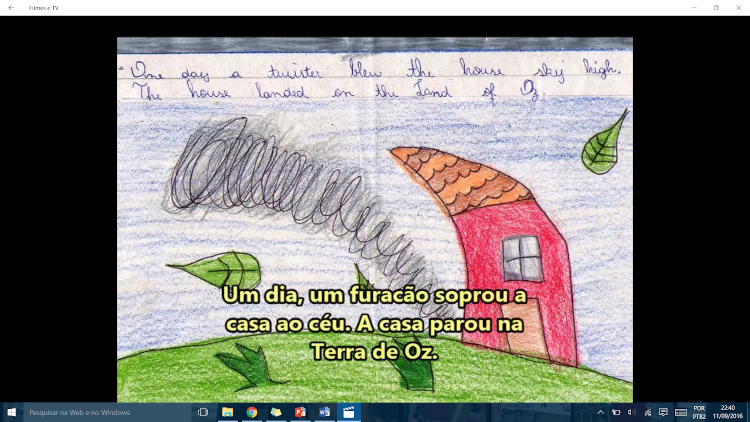
Task: Click the battery status tray icon
Action: tap(616, 412)
